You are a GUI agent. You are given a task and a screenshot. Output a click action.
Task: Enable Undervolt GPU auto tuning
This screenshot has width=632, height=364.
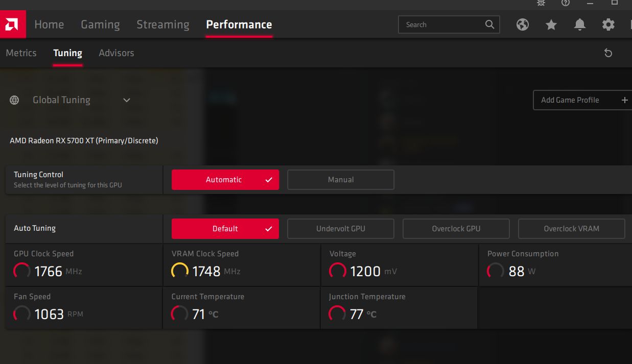click(x=341, y=229)
